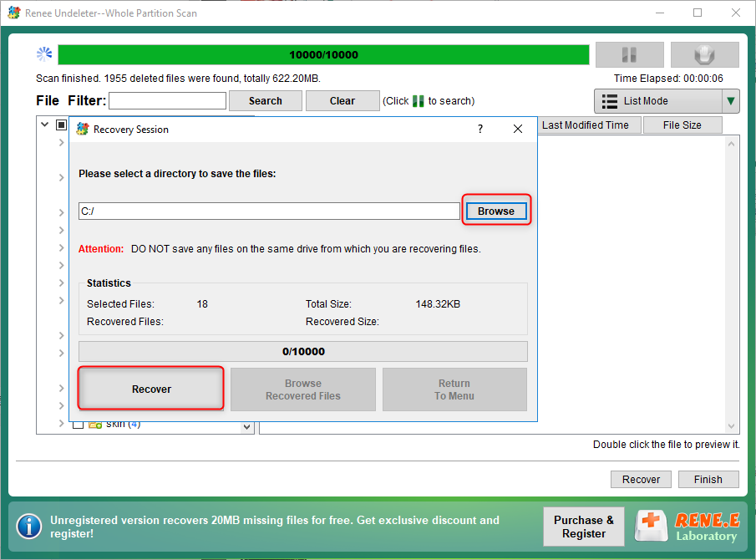Click the 'Time Elapsed: 00:00:06' text
The width and height of the screenshot is (756, 560).
click(x=668, y=78)
